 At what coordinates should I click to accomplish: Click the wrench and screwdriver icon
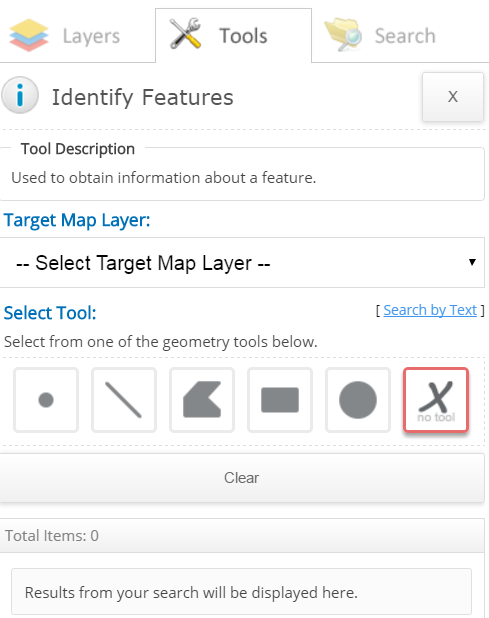pos(185,34)
